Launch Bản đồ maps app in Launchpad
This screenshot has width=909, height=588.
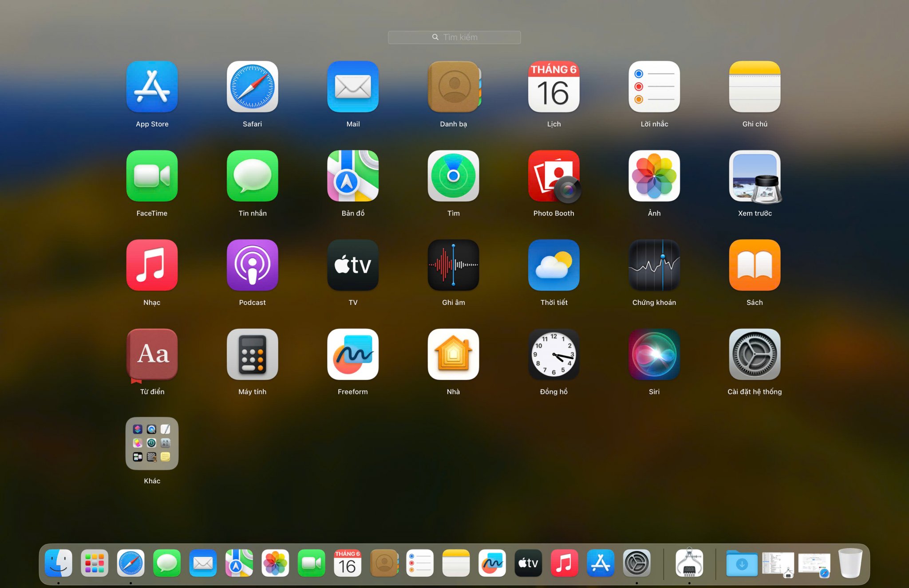pos(353,176)
